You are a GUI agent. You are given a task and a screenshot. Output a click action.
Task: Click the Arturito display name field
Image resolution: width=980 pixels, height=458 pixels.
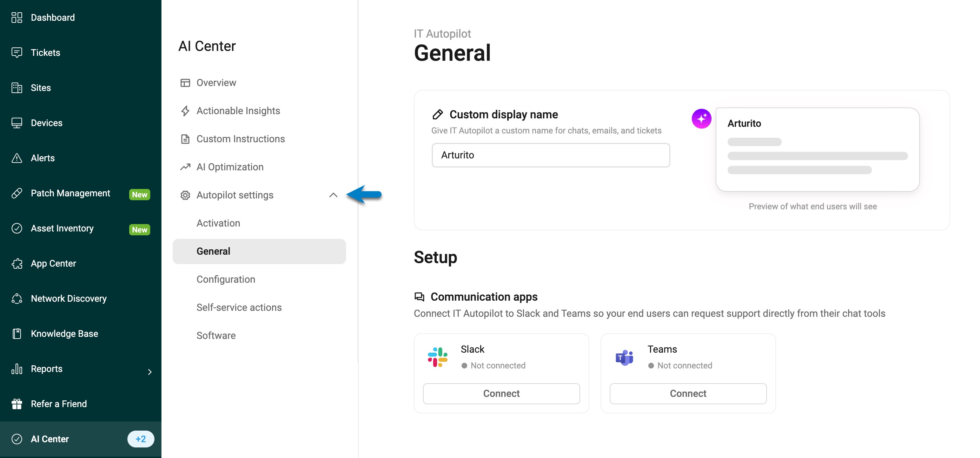click(550, 155)
